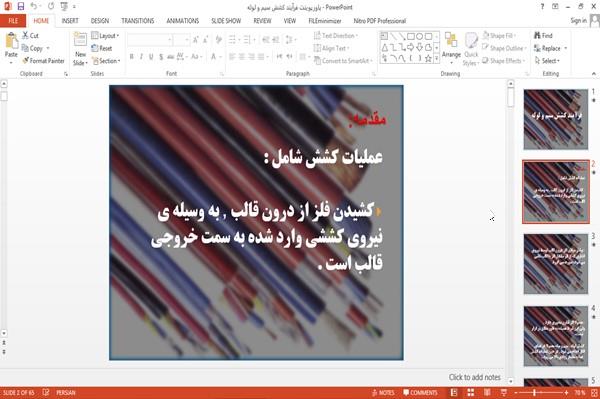Expand the Font name combo box
The width and height of the screenshot is (600, 399).
click(x=169, y=40)
